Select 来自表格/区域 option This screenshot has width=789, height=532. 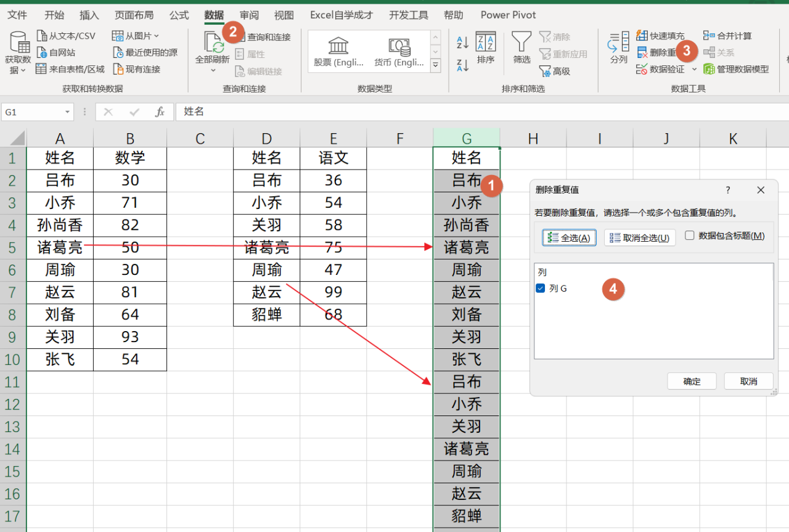tap(70, 69)
